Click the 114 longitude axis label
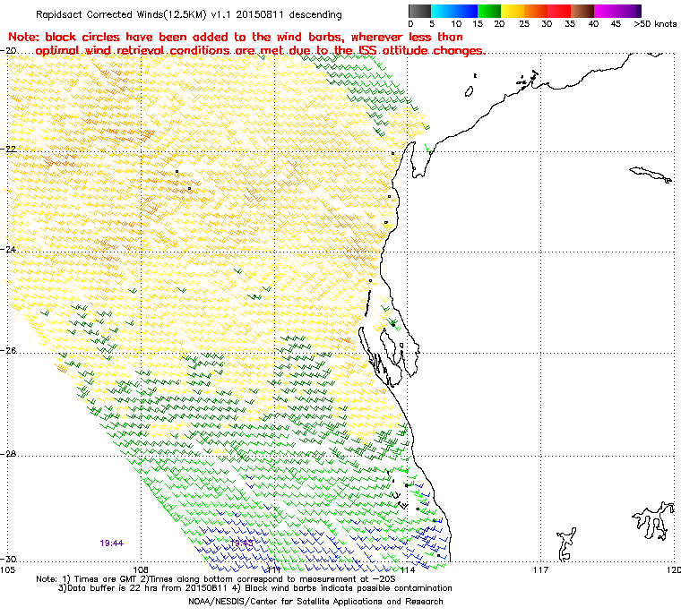This screenshot has height=616, width=681. (x=408, y=569)
